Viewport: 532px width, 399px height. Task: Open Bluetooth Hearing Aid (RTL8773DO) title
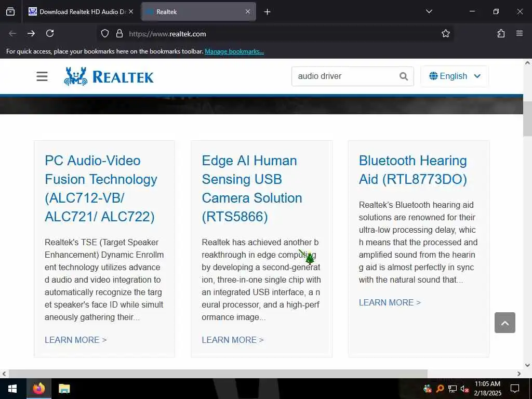pyautogui.click(x=413, y=170)
